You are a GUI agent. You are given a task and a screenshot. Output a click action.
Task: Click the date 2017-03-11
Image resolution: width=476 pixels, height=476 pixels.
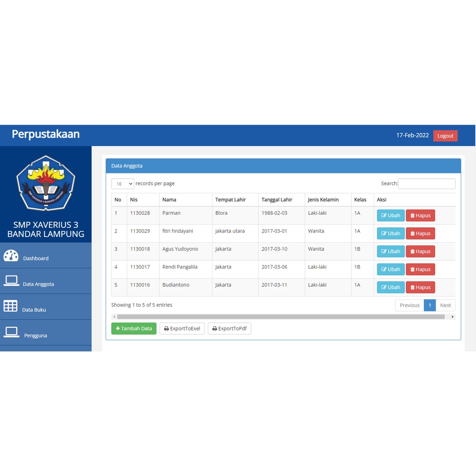coord(274,285)
